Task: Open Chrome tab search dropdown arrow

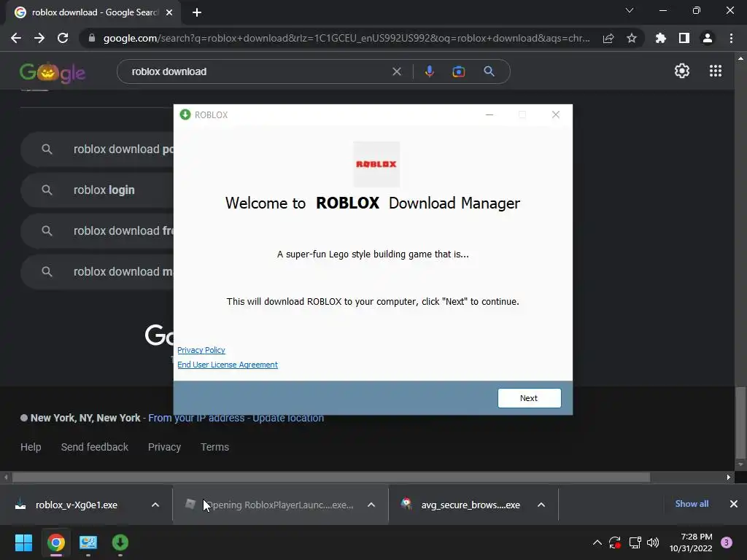Action: 630,10
